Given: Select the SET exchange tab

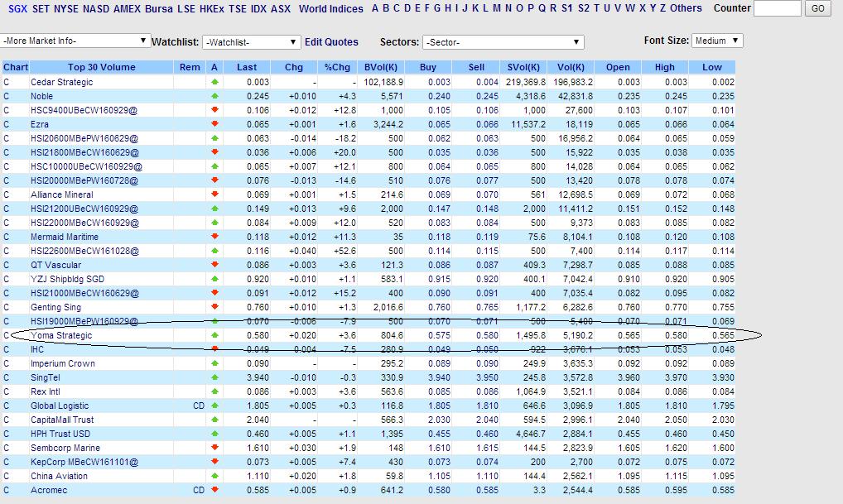Looking at the screenshot, I should [x=41, y=8].
